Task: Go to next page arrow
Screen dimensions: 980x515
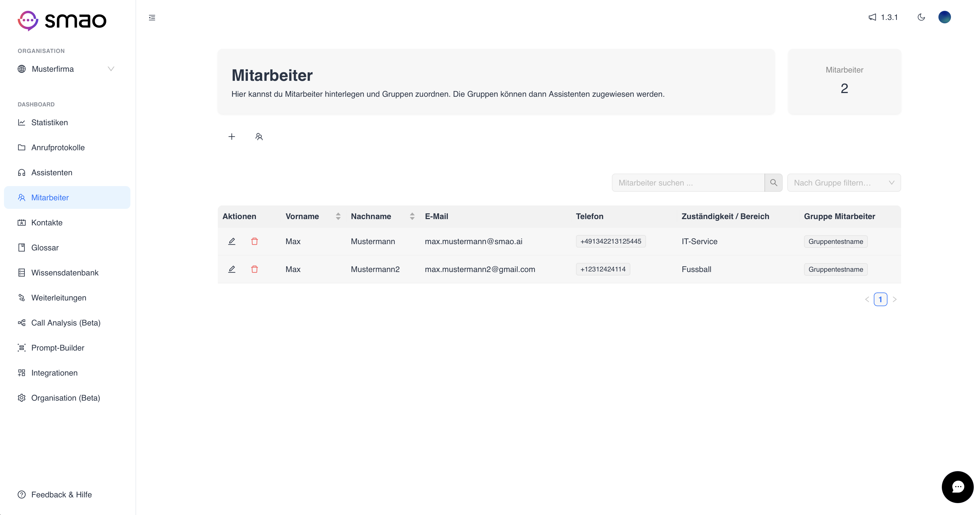Action: pos(894,300)
